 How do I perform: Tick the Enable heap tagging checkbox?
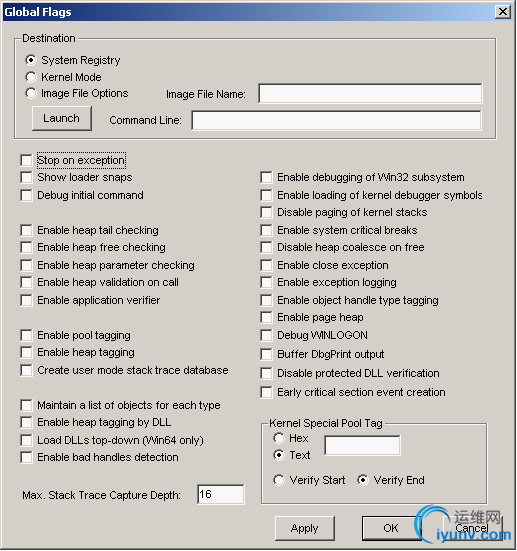coord(26,352)
